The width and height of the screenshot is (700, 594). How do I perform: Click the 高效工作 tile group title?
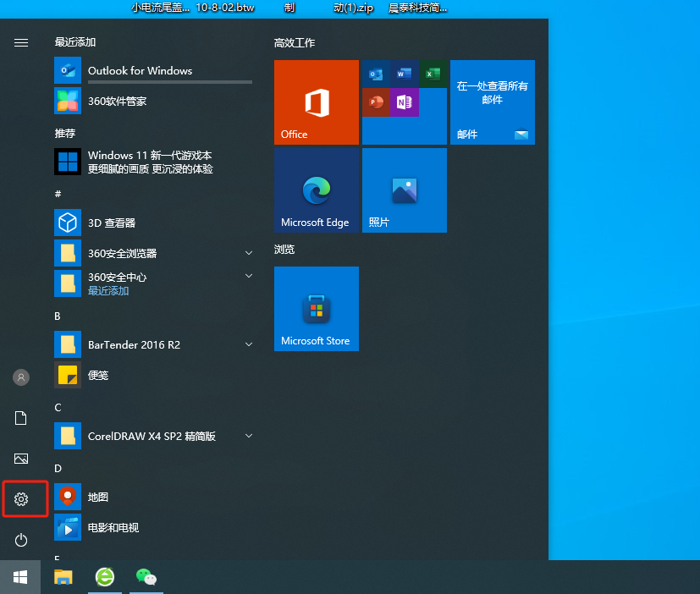(x=295, y=43)
